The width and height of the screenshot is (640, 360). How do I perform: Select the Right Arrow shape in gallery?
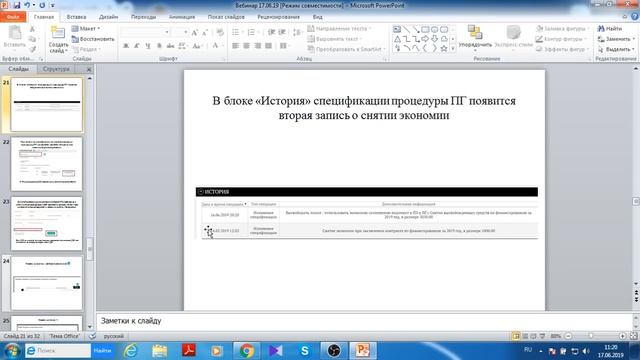click(425, 39)
